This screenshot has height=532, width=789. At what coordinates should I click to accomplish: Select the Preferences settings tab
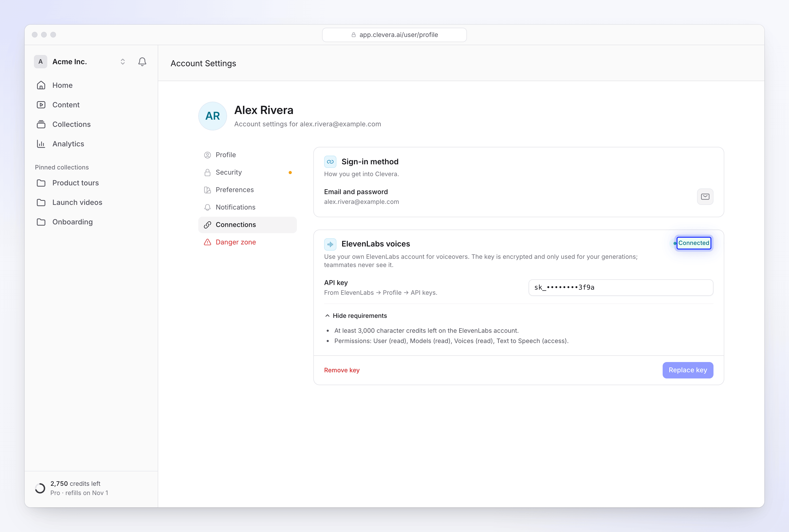coord(247,190)
